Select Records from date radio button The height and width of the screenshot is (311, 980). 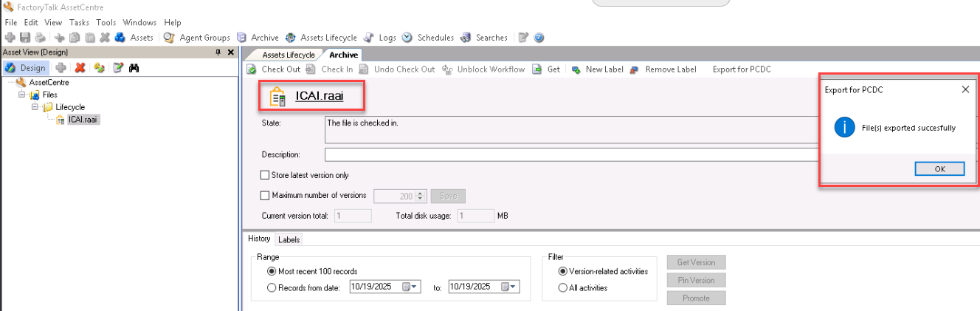point(272,287)
